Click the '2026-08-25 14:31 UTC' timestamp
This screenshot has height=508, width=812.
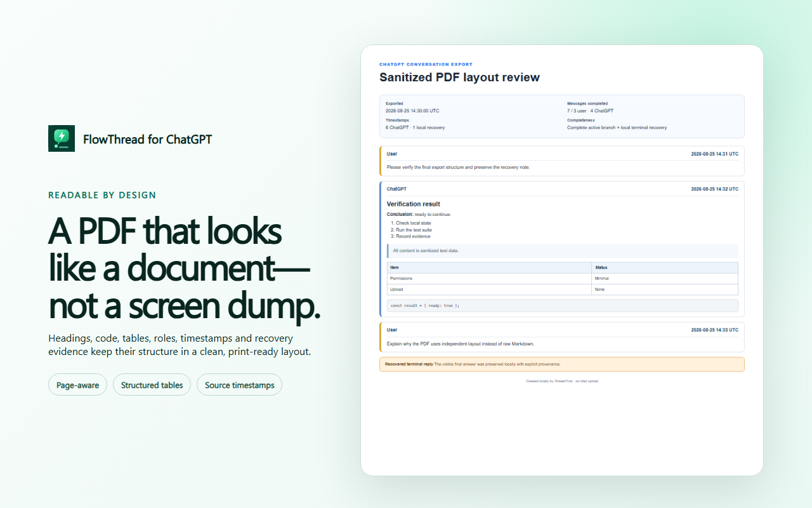pos(714,154)
